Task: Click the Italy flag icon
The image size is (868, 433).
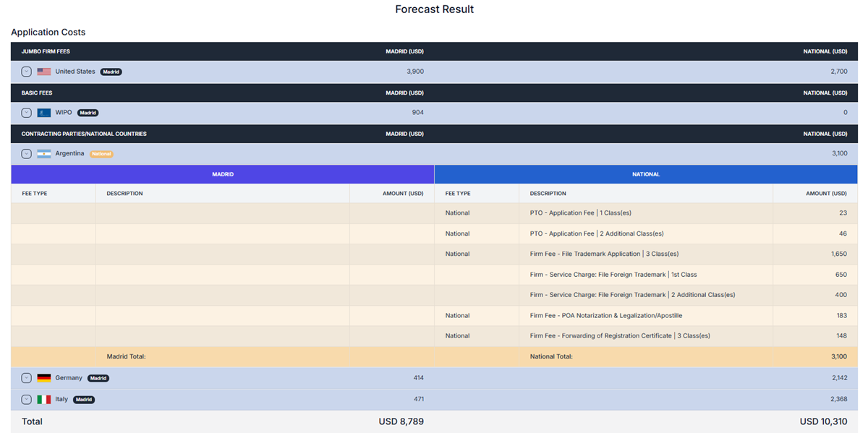Action: pos(44,399)
